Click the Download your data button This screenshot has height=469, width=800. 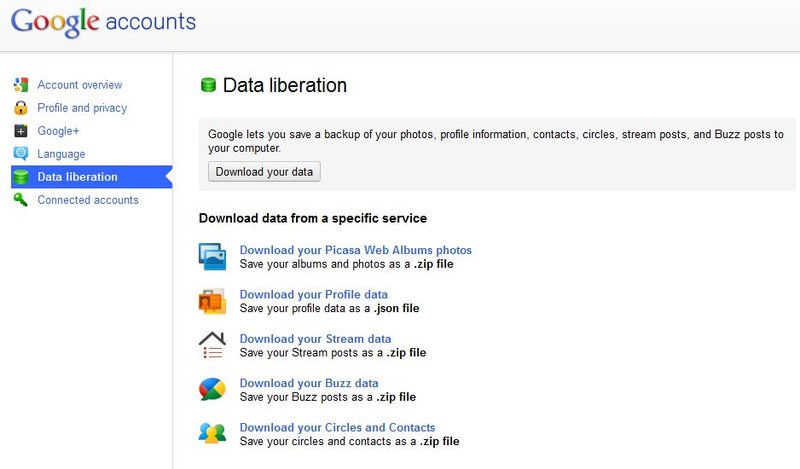click(264, 171)
